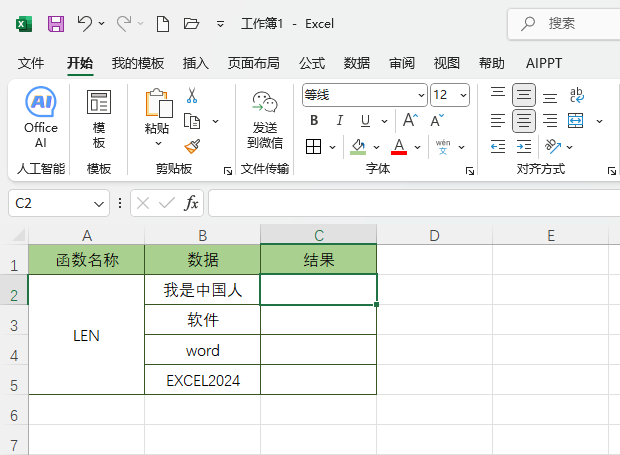This screenshot has width=620, height=455.
Task: Create a new blank workbook icon
Action: coord(163,24)
